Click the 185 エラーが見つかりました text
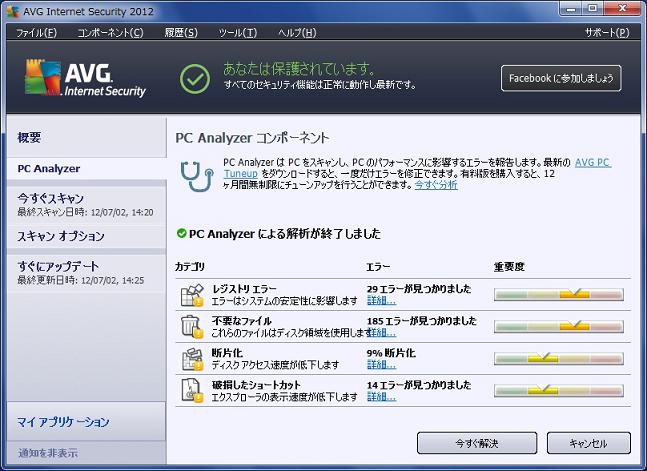 click(x=422, y=321)
